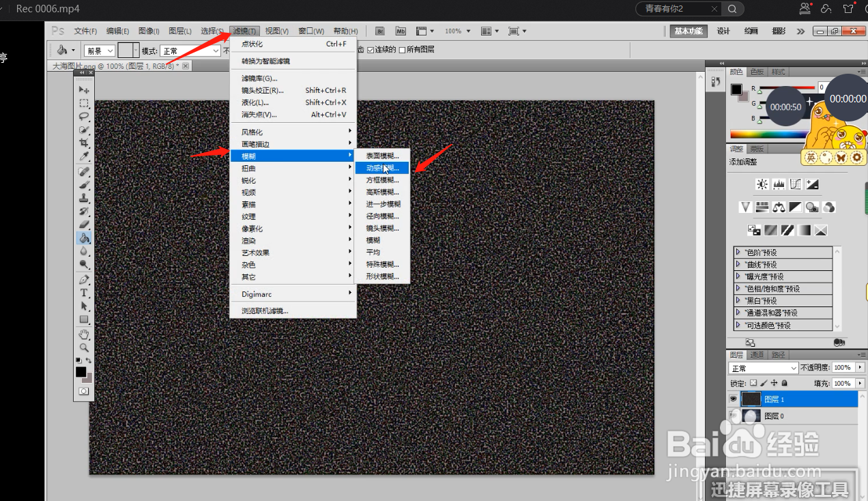868x501 pixels.
Task: Switch to 设计 workspace
Action: (723, 31)
